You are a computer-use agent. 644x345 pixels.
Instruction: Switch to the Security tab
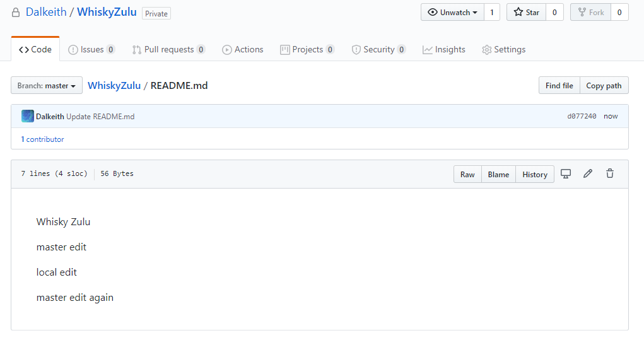tap(378, 49)
